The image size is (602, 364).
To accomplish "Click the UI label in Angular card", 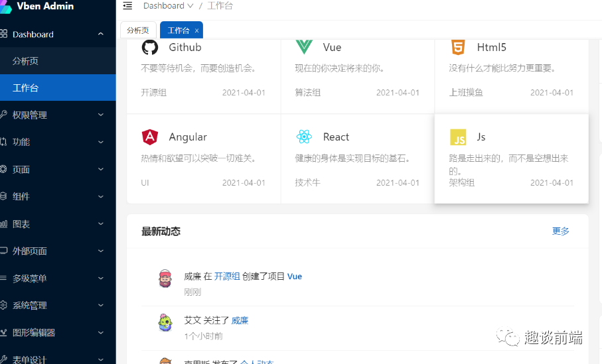I will click(x=145, y=182).
